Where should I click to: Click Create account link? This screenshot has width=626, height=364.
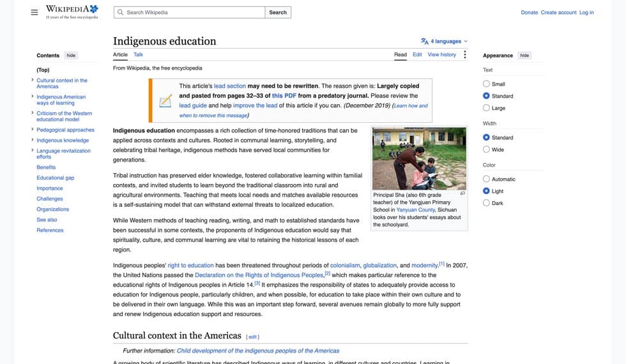click(x=558, y=12)
